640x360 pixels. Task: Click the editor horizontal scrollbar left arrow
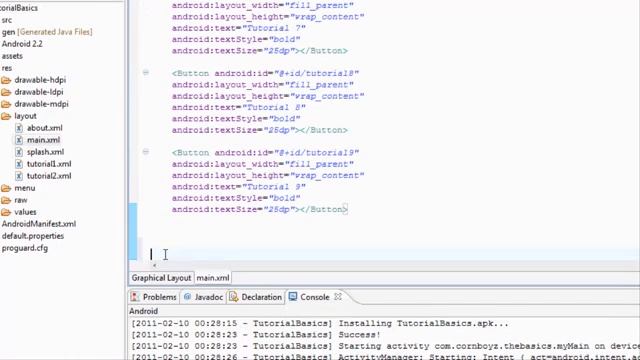[154, 265]
